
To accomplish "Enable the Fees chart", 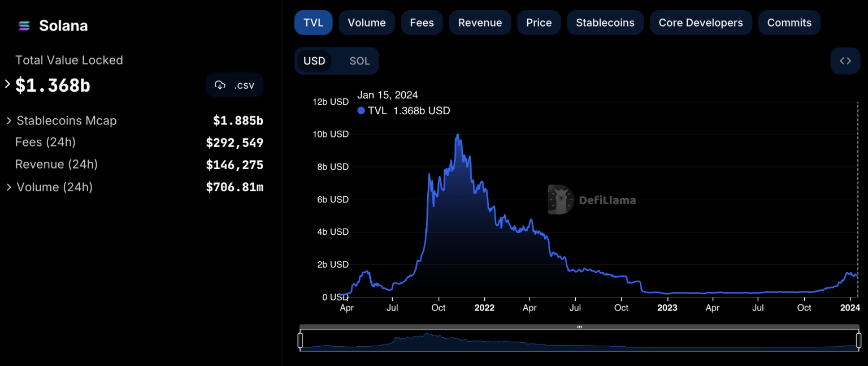I will point(422,23).
